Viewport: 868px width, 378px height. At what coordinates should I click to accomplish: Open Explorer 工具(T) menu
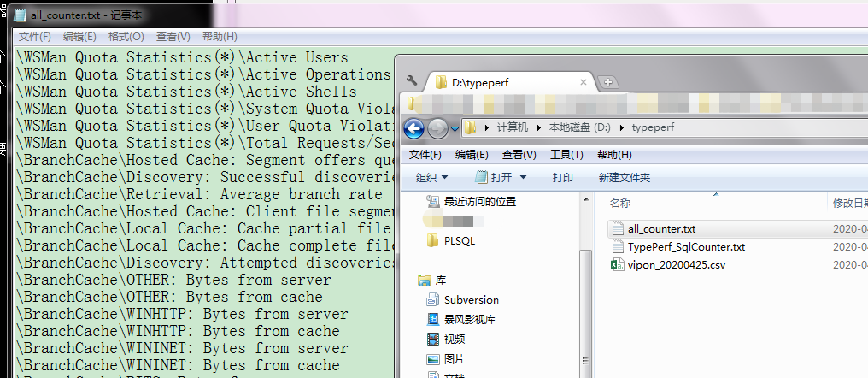(566, 155)
